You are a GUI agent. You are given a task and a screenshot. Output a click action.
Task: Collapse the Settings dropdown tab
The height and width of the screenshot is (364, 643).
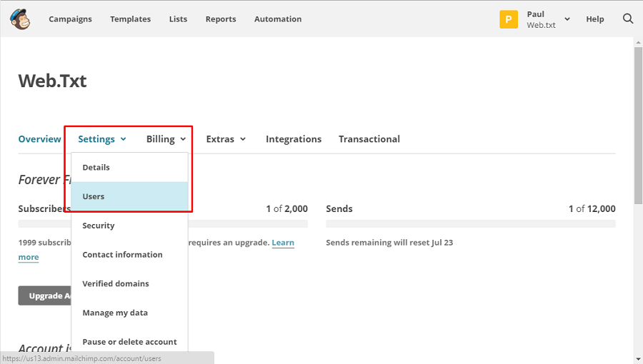pyautogui.click(x=102, y=139)
